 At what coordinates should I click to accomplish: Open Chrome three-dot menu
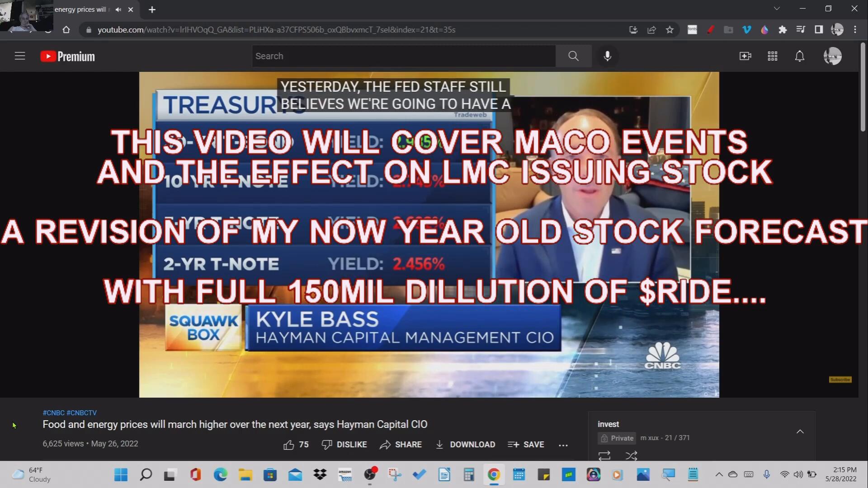(x=855, y=30)
